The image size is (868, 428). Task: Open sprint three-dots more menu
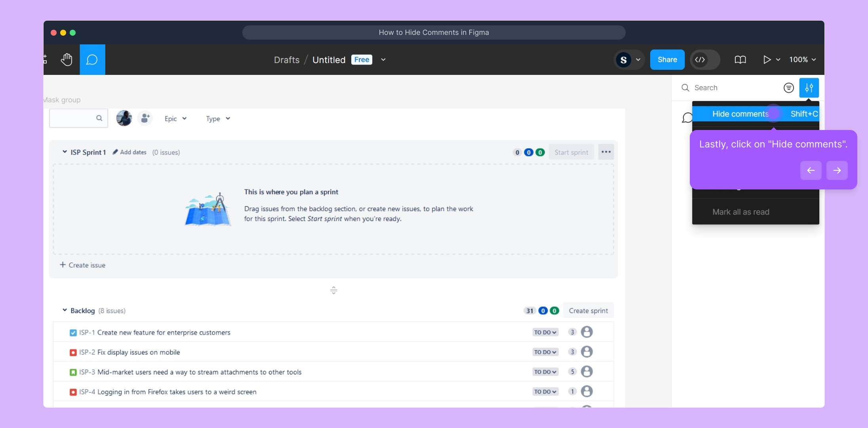[x=606, y=152]
